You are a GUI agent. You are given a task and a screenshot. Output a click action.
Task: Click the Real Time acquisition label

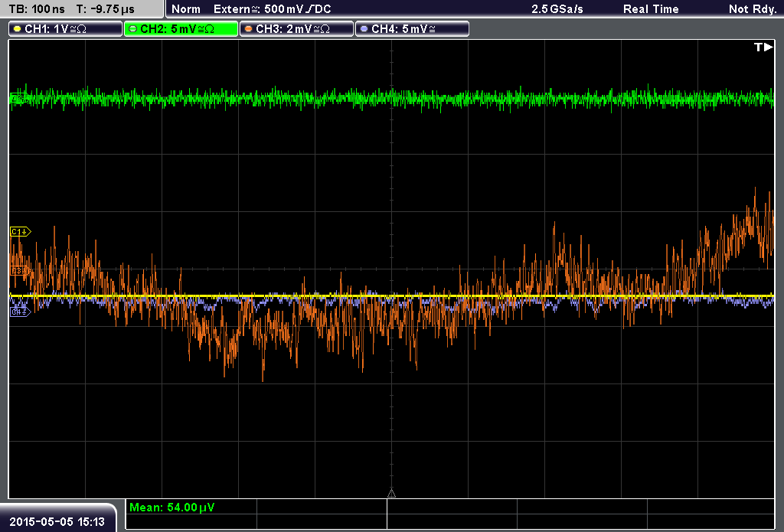click(x=651, y=9)
